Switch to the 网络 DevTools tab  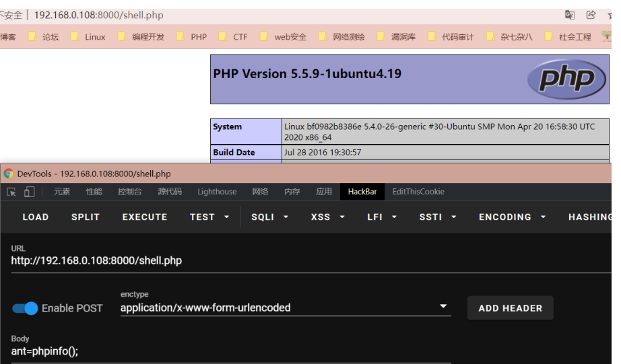click(x=260, y=192)
